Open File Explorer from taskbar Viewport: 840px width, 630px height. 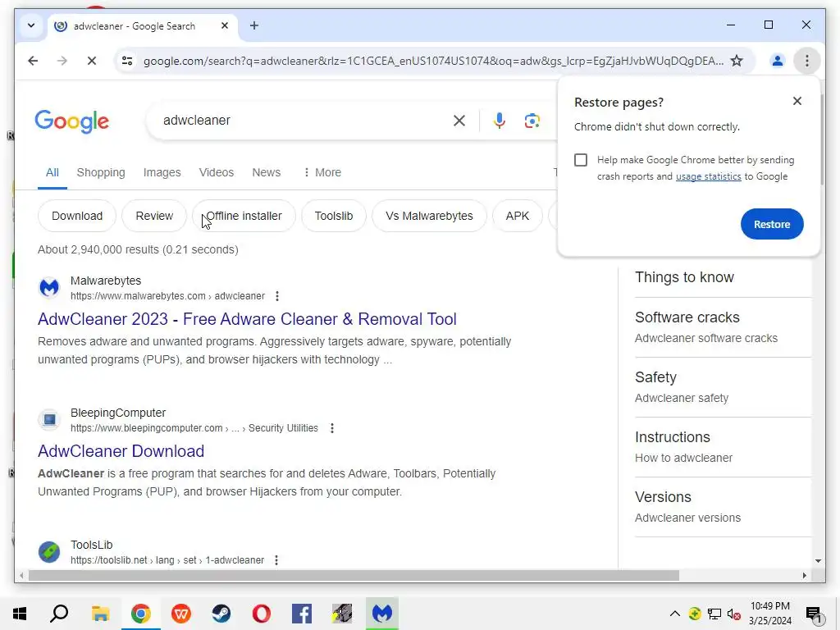click(100, 614)
